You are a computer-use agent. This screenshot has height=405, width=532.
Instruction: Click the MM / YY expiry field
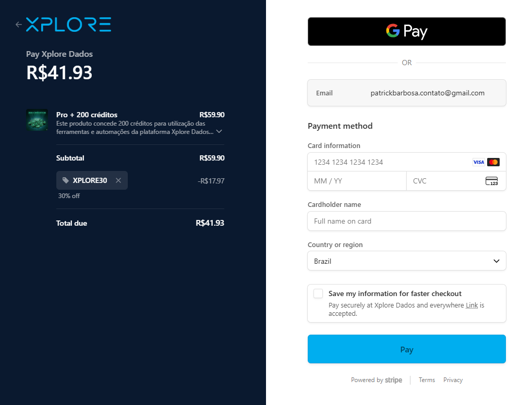click(357, 181)
